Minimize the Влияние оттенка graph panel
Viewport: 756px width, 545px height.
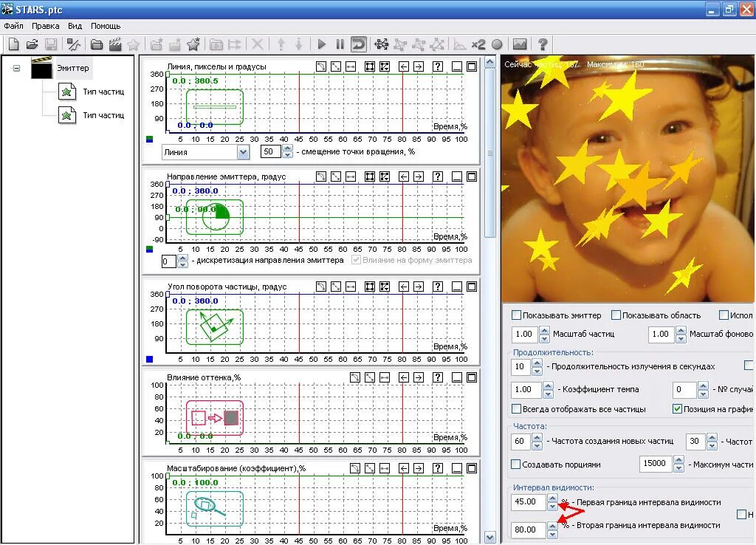tap(456, 377)
